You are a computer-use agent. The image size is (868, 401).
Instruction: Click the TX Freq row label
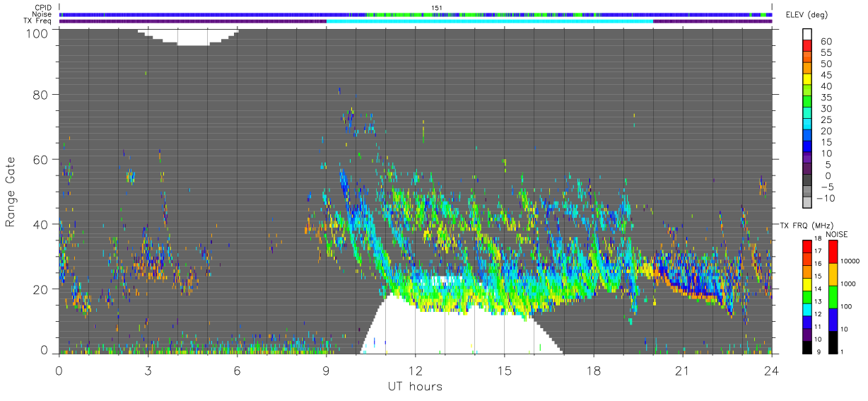37,21
